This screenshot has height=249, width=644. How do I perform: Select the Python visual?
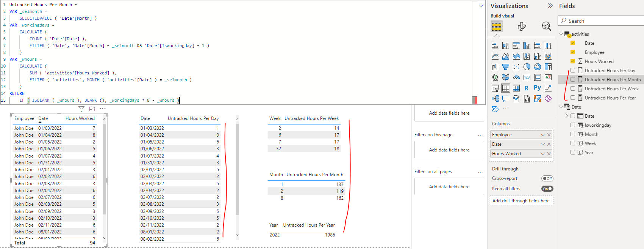pyautogui.click(x=537, y=88)
